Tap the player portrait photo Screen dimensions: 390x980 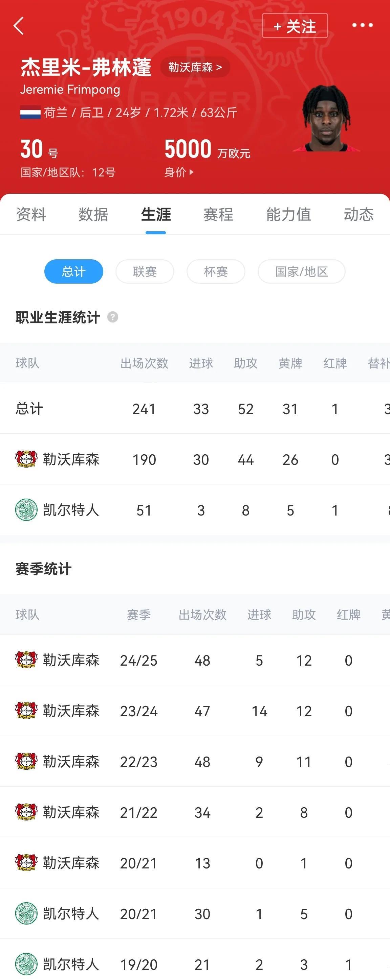(327, 118)
